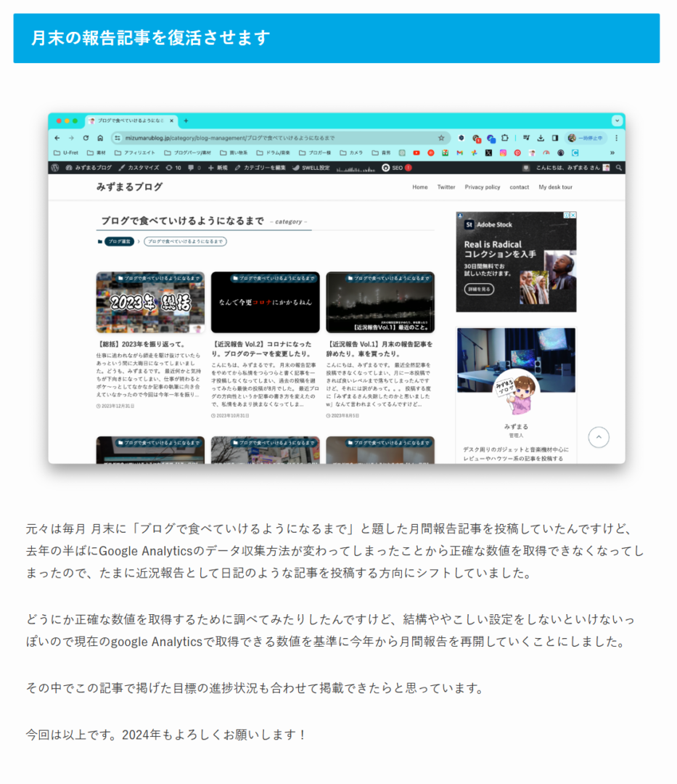Open the カメラ bookmark folder
This screenshot has width=677, height=784.
352,153
